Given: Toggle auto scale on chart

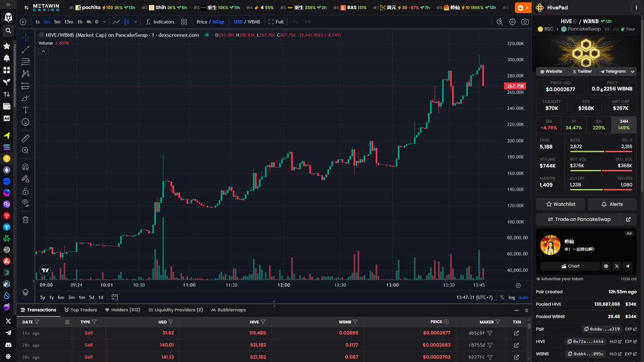Looking at the screenshot, I should pos(523,297).
